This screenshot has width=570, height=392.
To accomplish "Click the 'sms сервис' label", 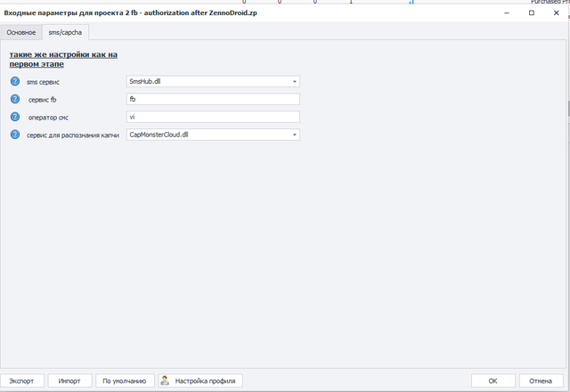I will point(43,82).
